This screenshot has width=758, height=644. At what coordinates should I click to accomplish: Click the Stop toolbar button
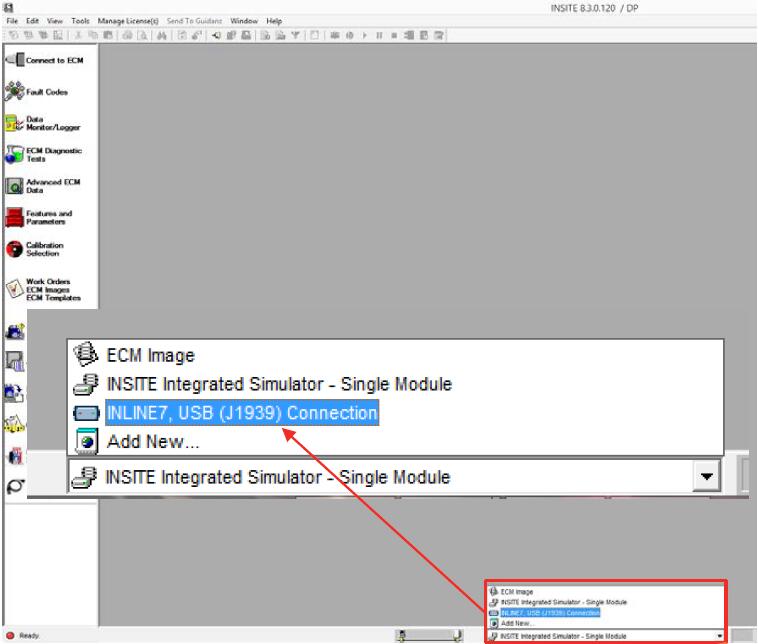(x=394, y=35)
